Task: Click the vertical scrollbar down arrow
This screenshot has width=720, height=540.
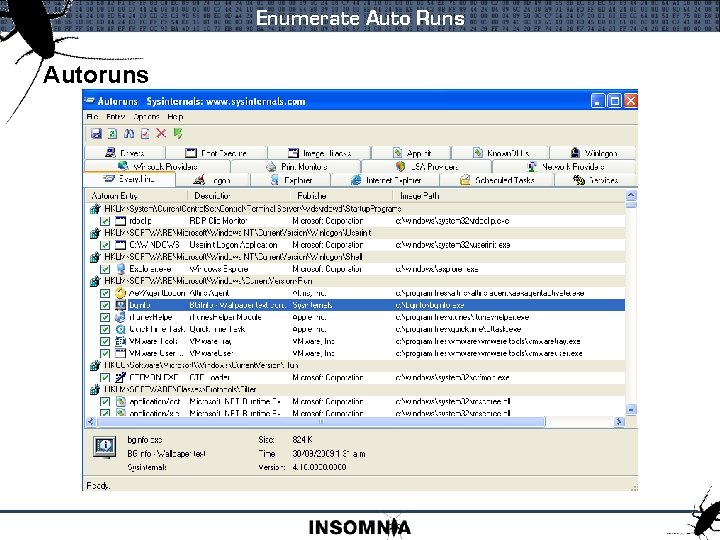Action: coord(631,410)
